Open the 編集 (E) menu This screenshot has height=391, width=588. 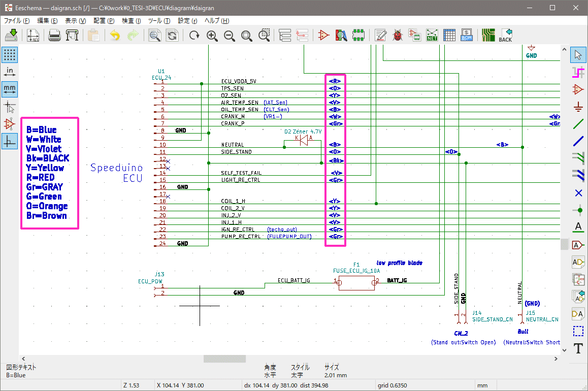point(47,21)
